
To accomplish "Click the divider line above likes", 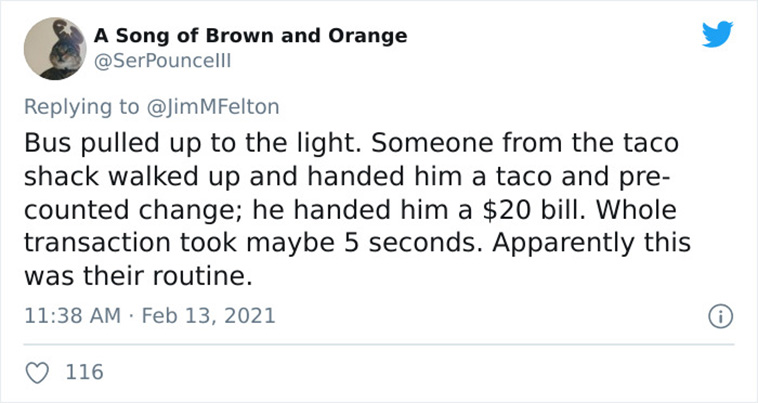I will tap(379, 345).
